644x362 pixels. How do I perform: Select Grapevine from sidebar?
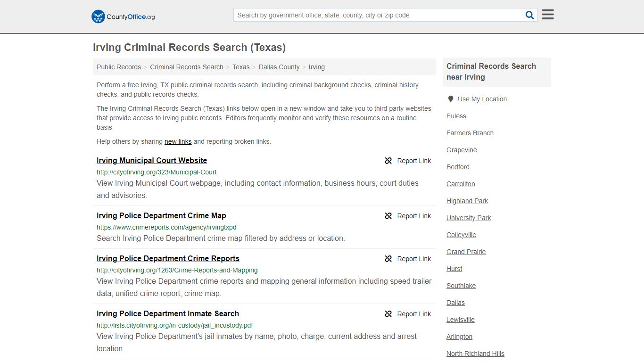coord(462,150)
